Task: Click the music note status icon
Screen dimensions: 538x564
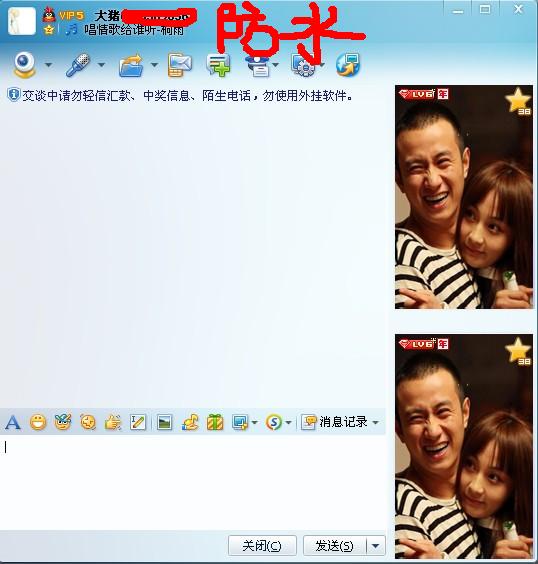Action: 72,29
